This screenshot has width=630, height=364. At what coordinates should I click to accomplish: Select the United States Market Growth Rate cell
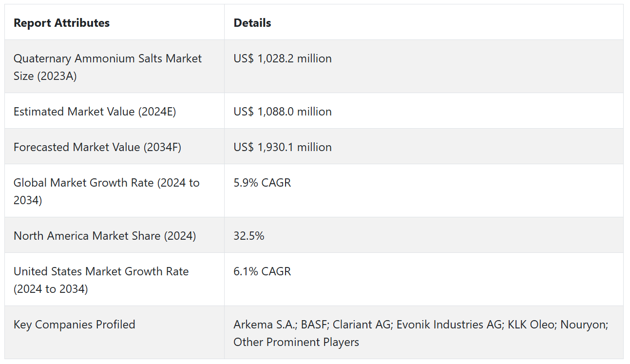101,280
